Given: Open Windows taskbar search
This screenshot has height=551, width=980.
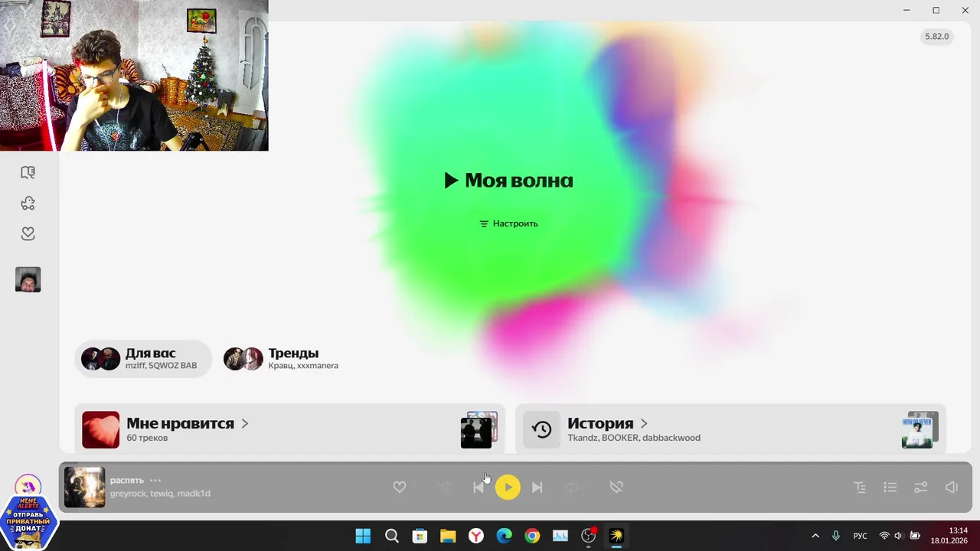Looking at the screenshot, I should click(391, 536).
